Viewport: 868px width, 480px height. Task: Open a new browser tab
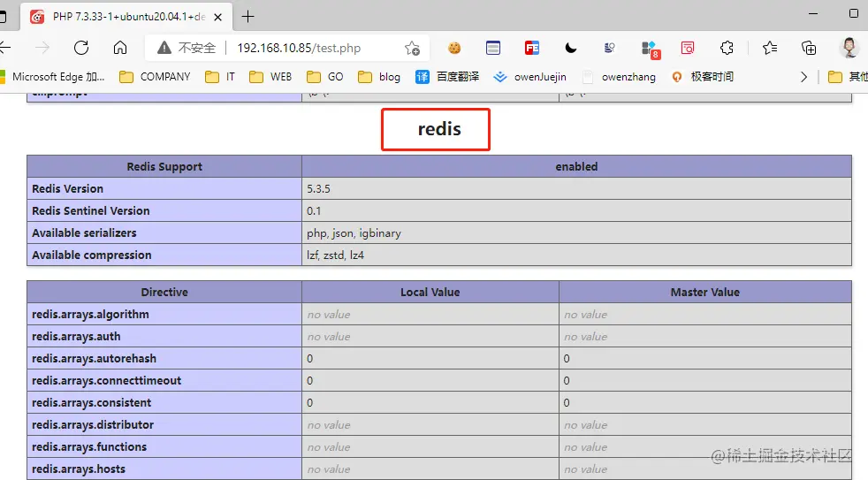tap(248, 17)
